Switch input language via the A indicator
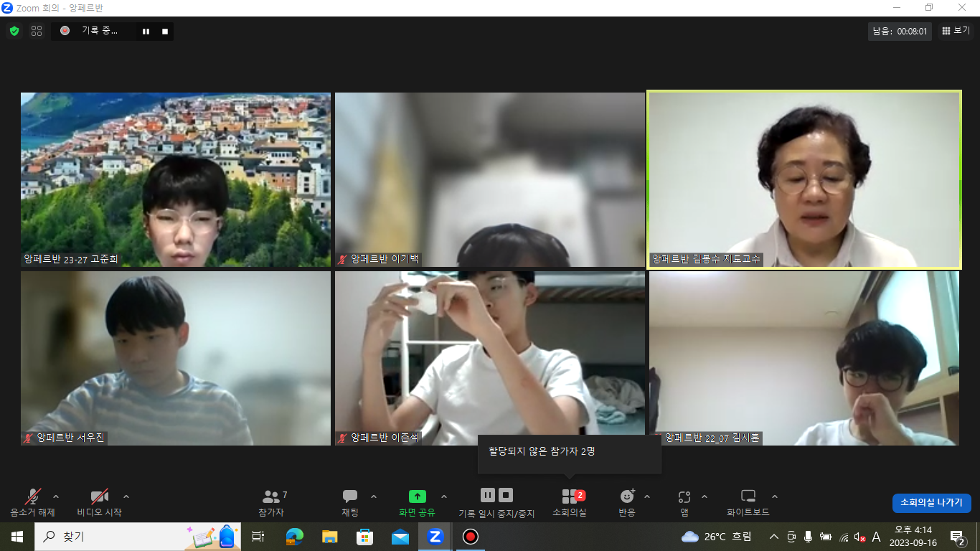Image resolution: width=980 pixels, height=551 pixels. pos(876,537)
